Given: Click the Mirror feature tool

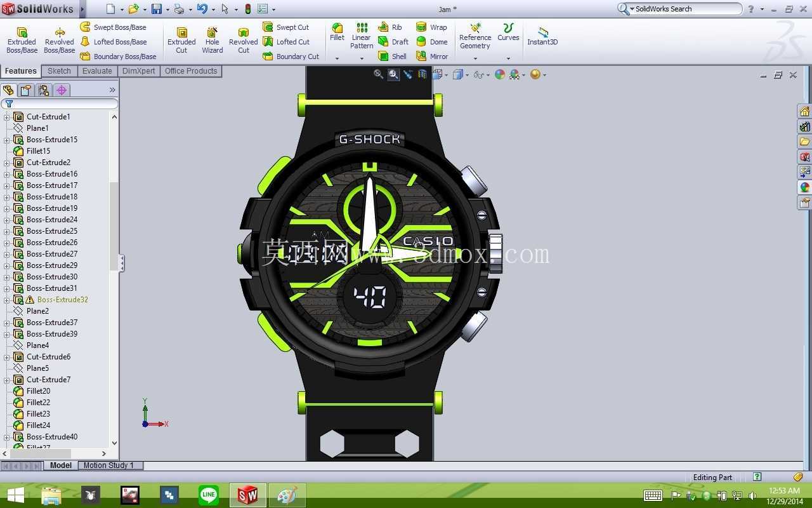Looking at the screenshot, I should pyautogui.click(x=432, y=57).
